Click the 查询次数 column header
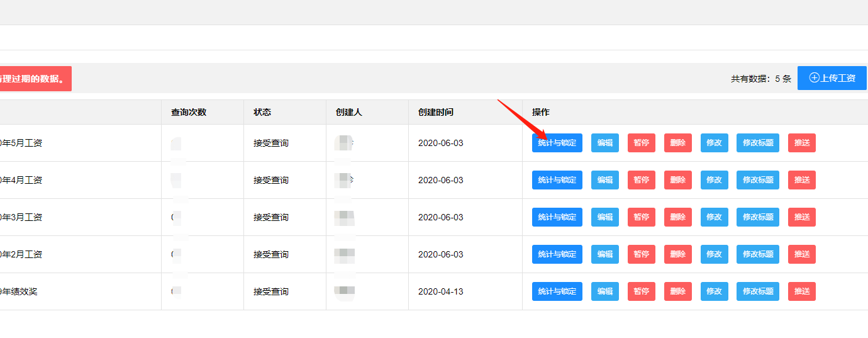This screenshot has height=338, width=868. pyautogui.click(x=189, y=112)
